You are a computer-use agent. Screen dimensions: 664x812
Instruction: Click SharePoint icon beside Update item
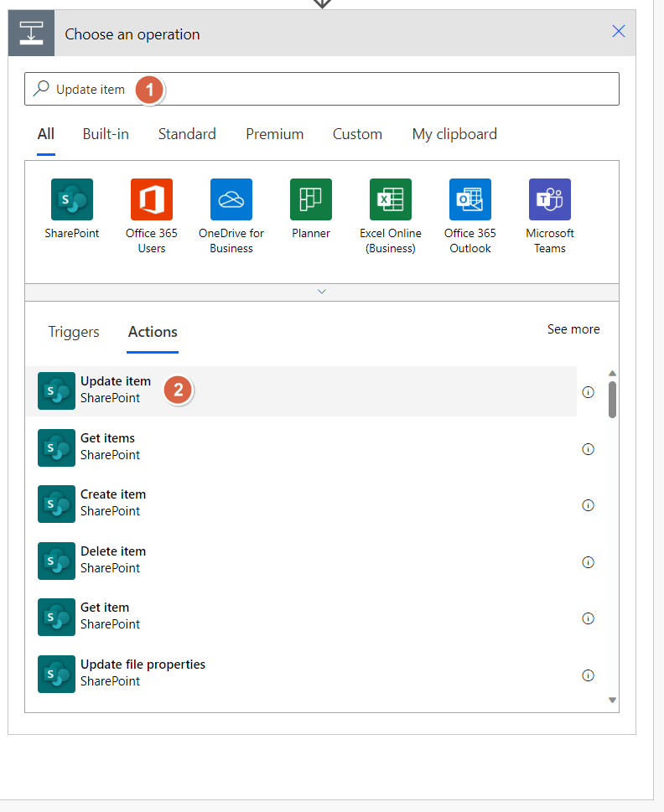[56, 391]
